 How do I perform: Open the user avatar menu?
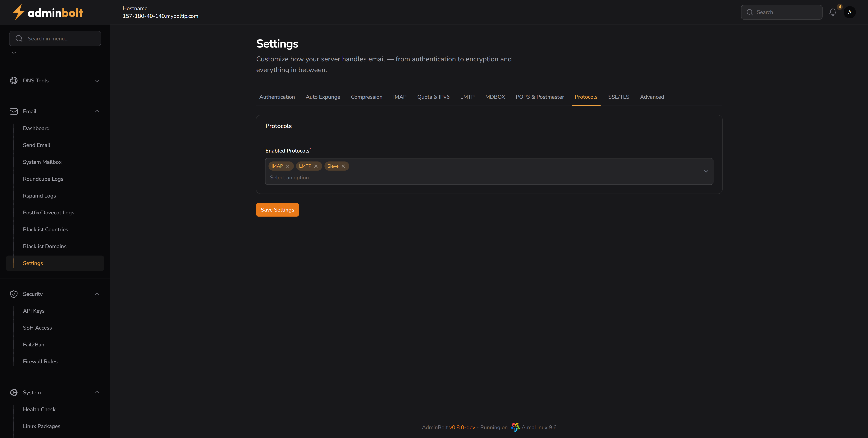[x=849, y=12]
